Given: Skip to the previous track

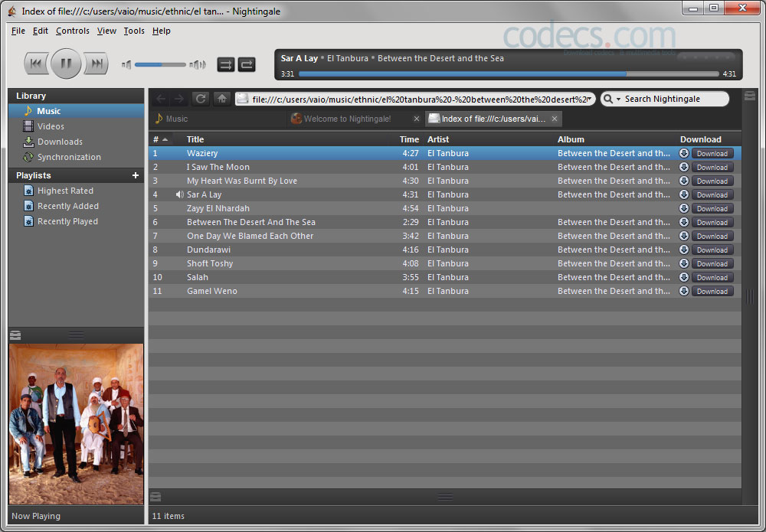Looking at the screenshot, I should (x=37, y=64).
